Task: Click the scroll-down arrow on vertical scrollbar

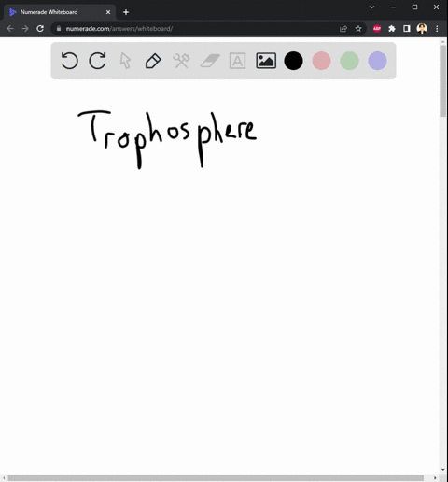Action: pos(442,470)
